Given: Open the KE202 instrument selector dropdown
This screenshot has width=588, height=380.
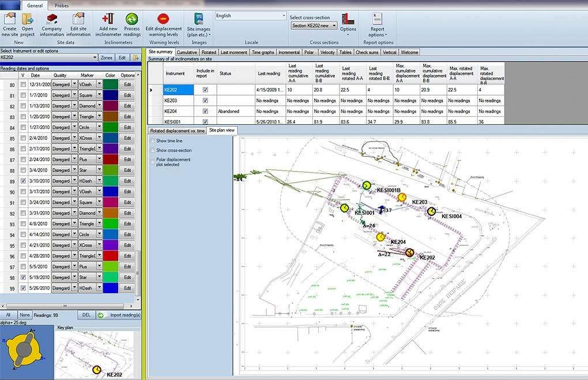Looking at the screenshot, I should [95, 58].
